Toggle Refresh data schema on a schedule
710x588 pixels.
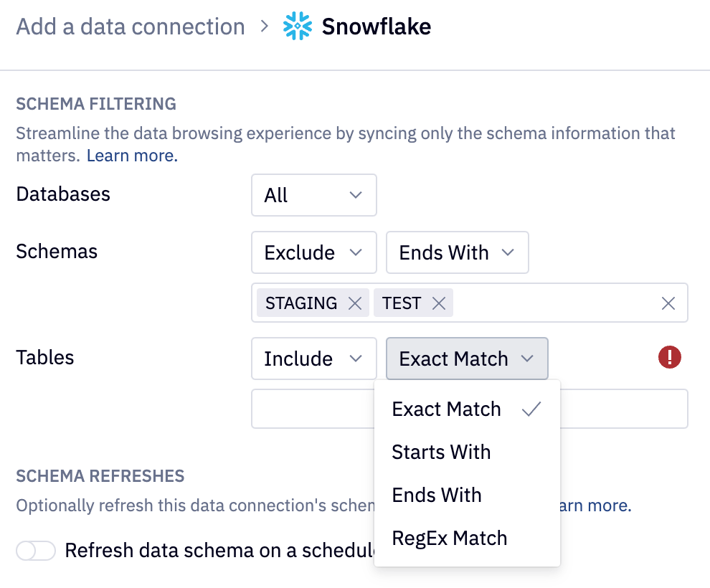click(36, 551)
